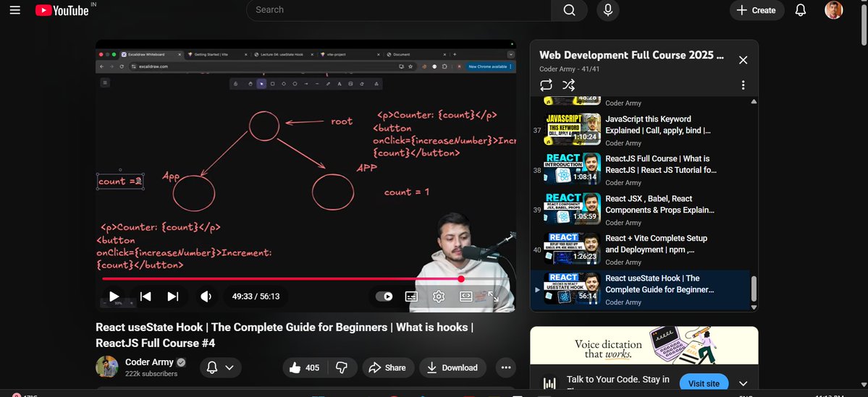Skip to next video
868x397 pixels.
coord(173,296)
